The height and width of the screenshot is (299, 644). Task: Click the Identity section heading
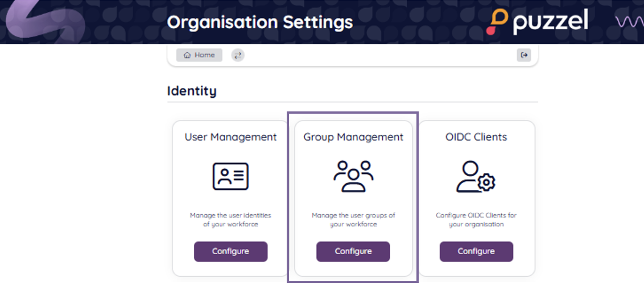point(192,91)
